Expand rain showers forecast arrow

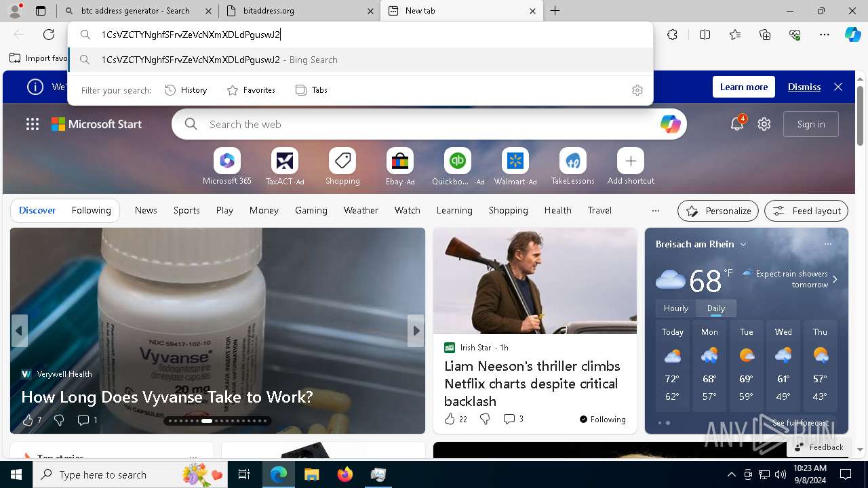(x=835, y=279)
